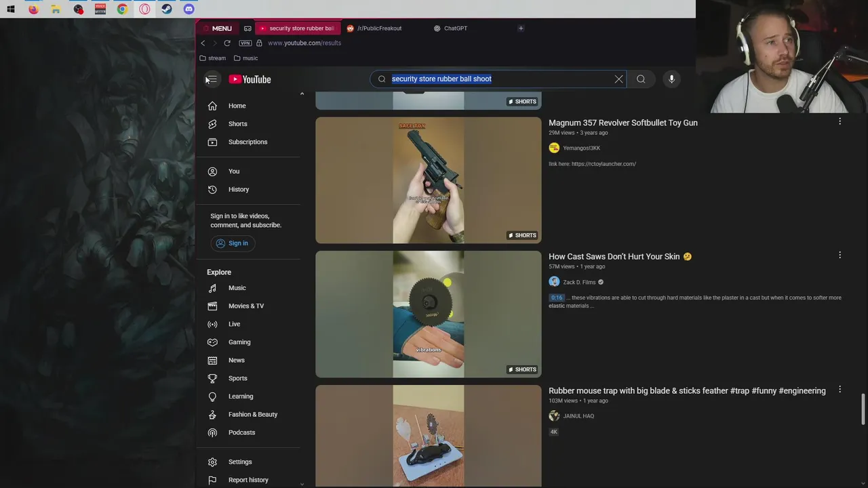Submit search with magnifier button
Viewport: 868px width, 488px height.
coord(641,79)
